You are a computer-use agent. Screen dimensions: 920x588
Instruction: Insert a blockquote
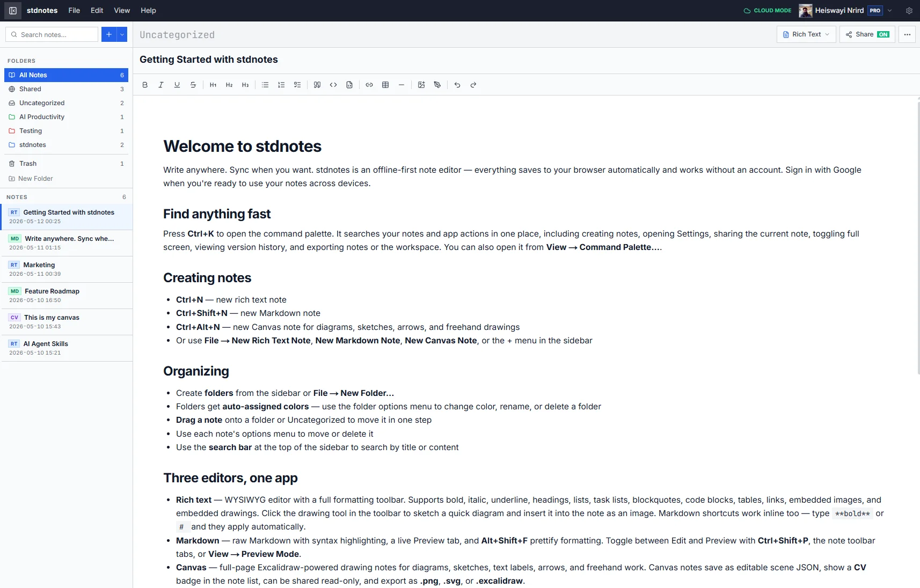(317, 85)
